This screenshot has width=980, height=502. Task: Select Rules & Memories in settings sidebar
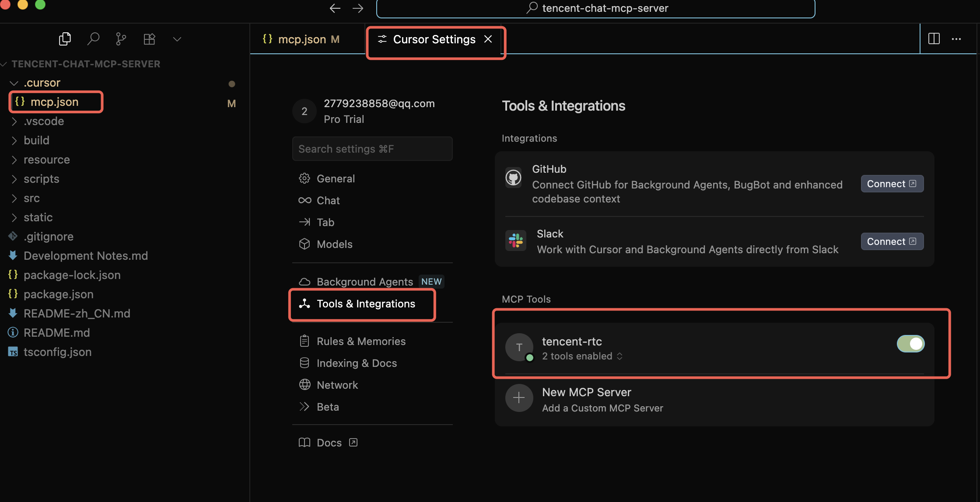361,341
